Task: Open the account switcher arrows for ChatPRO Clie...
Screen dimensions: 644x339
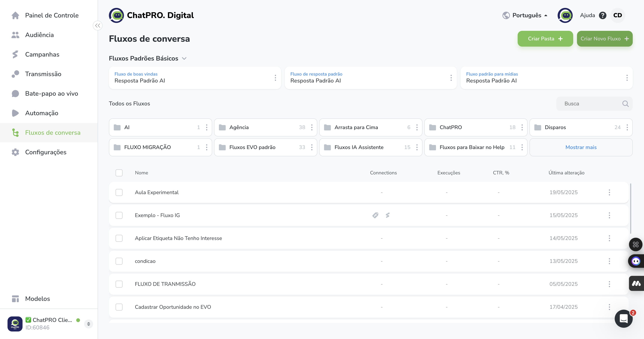Action: click(88, 324)
